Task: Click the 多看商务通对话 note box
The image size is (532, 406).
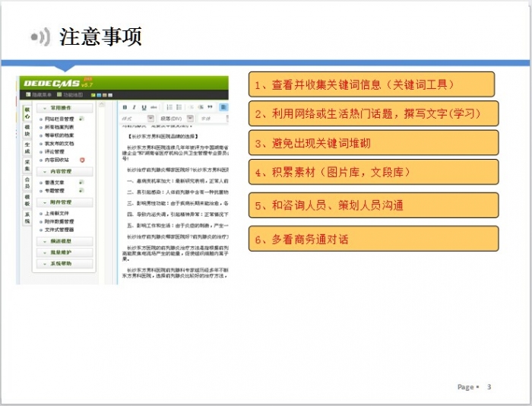Action: coord(373,239)
